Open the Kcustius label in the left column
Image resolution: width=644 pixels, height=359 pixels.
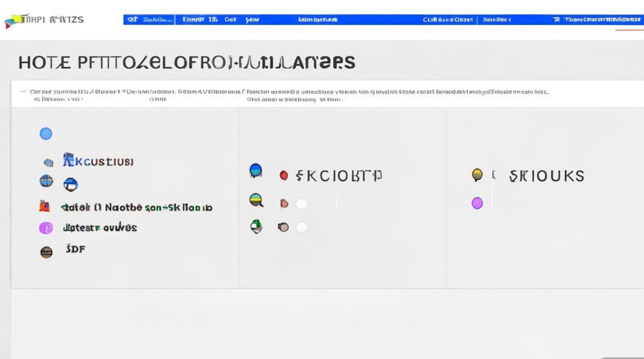click(x=104, y=161)
